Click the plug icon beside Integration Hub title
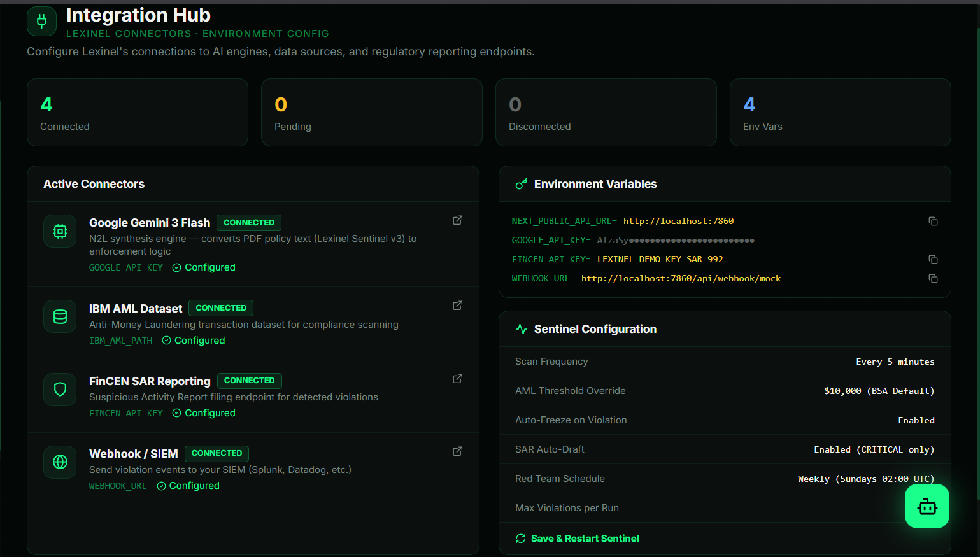The height and width of the screenshot is (557, 980). click(41, 21)
